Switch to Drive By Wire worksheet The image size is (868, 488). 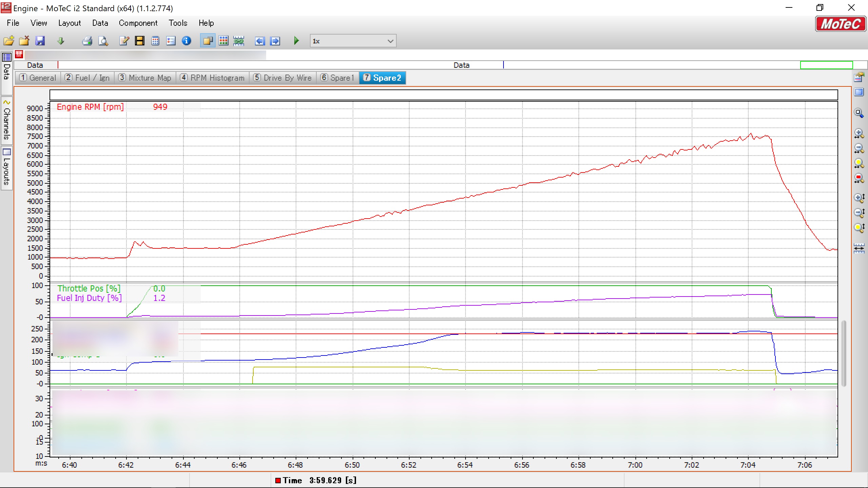pyautogui.click(x=282, y=78)
